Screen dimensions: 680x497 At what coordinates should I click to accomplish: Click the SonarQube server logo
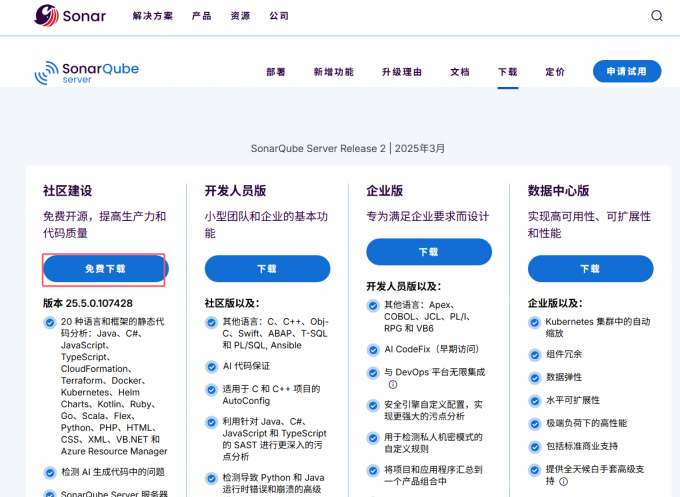[x=87, y=72]
